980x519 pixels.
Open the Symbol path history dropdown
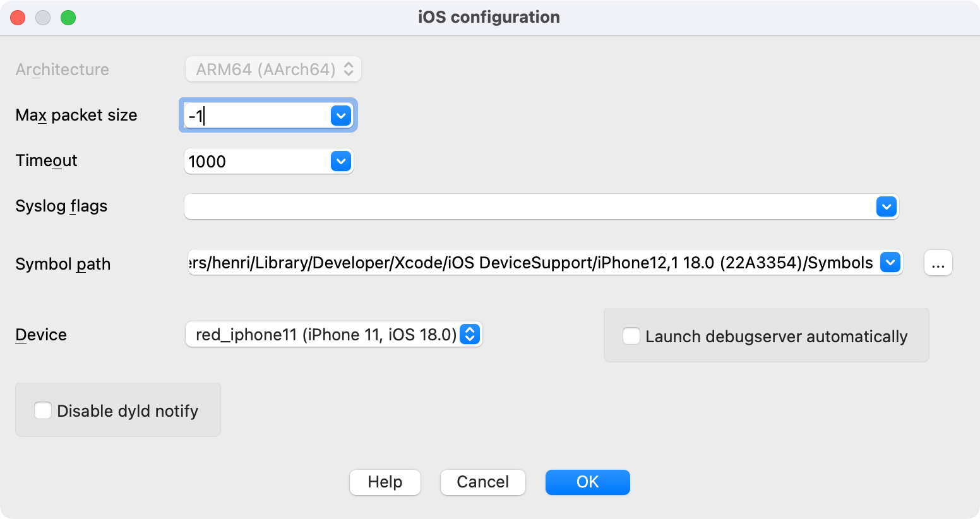pos(890,263)
